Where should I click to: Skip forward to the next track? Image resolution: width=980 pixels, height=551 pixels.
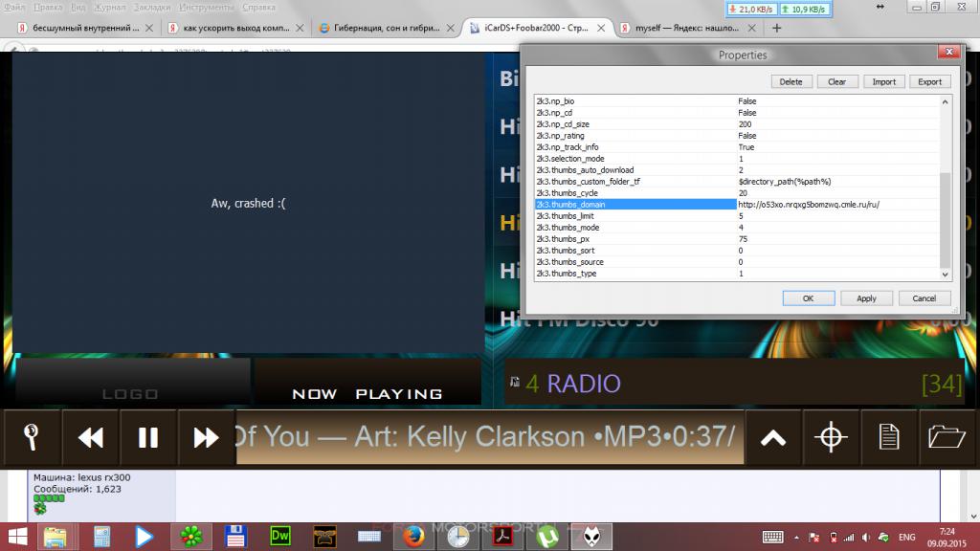206,437
